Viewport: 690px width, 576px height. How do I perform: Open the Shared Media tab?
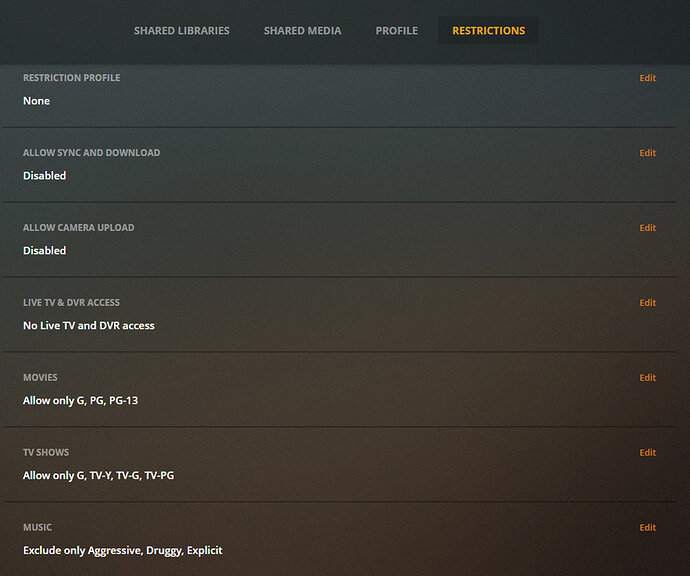pos(302,31)
